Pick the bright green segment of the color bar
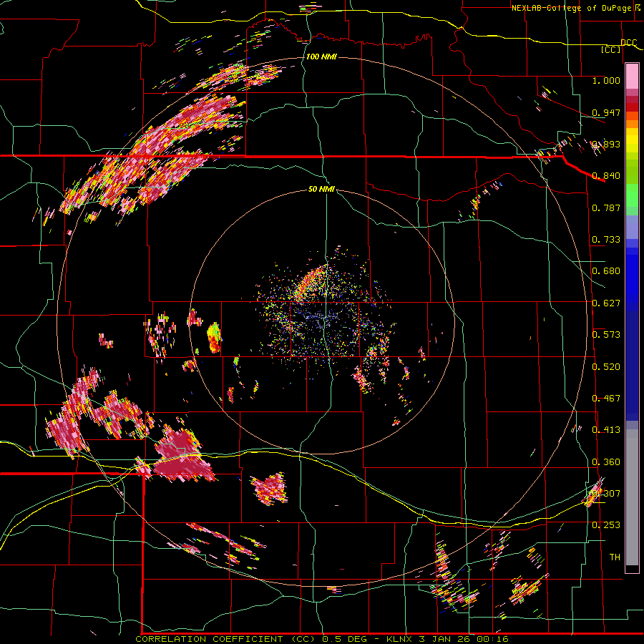This screenshot has width=644, height=644. click(x=632, y=195)
